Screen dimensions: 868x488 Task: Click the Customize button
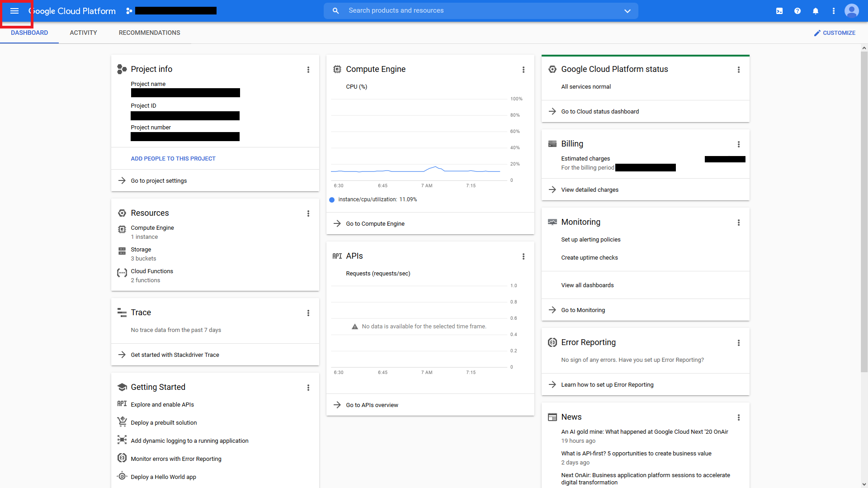pos(835,33)
